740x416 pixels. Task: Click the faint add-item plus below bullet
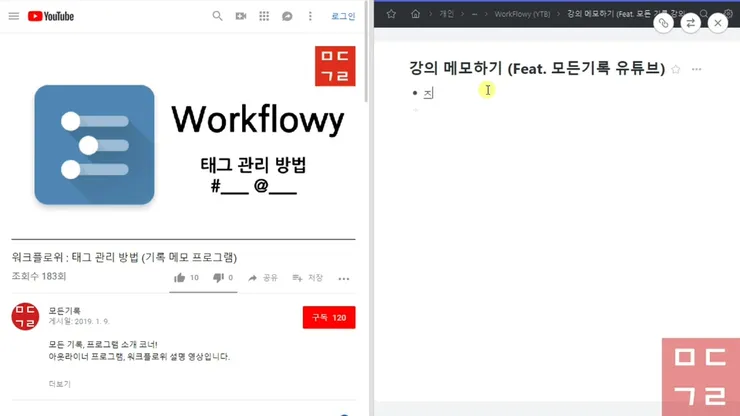[x=416, y=110]
